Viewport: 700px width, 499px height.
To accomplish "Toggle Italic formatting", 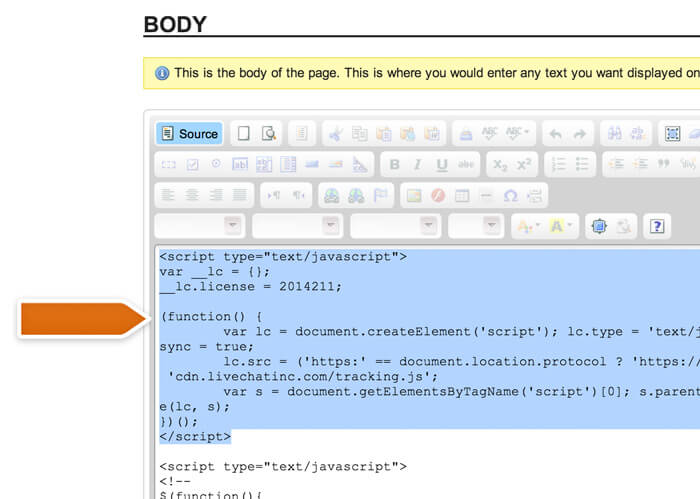I will (418, 165).
